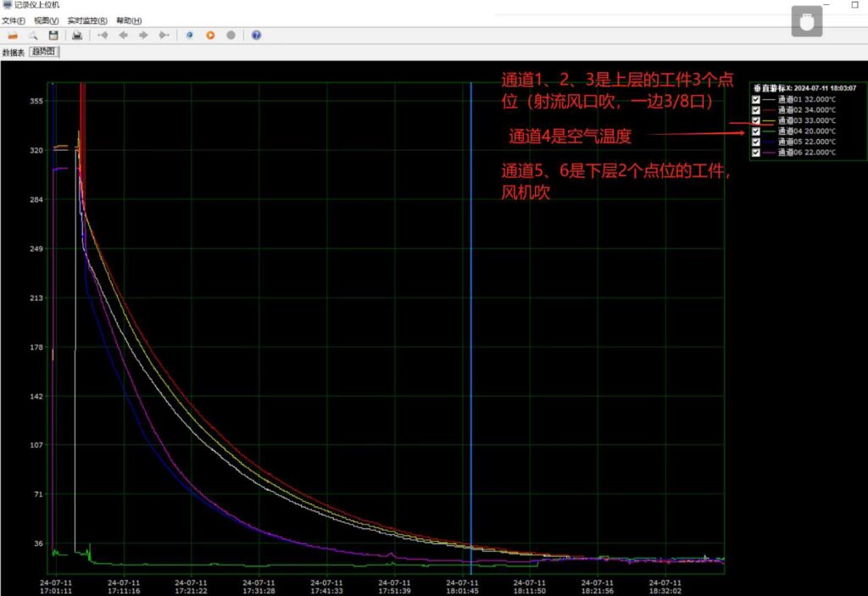Screen dimensions: 868x596
Task: Click the magnifier search icon in toolbar
Action: coord(33,36)
